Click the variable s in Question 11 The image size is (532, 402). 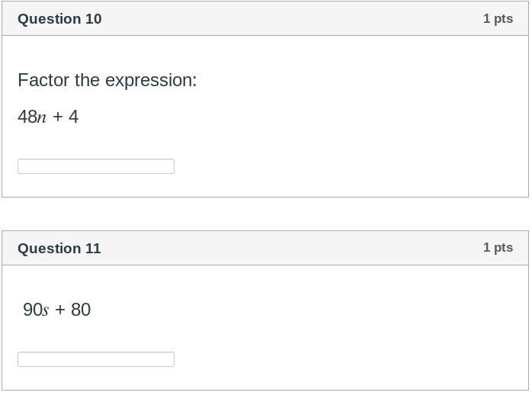[x=46, y=310]
